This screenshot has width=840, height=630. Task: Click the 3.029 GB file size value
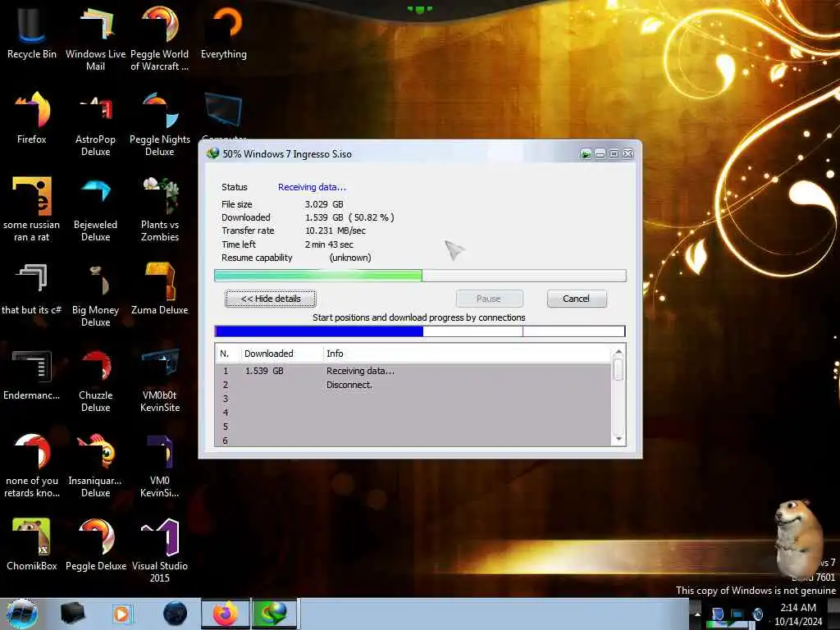click(x=324, y=204)
